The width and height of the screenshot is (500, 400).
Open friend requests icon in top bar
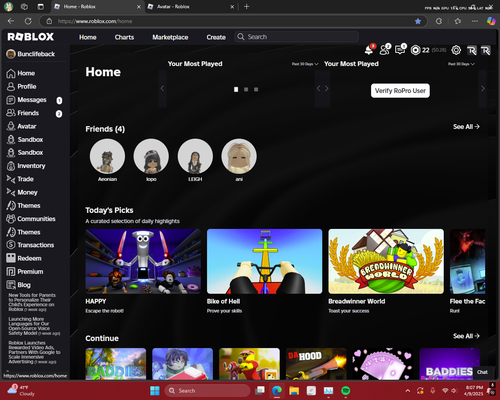pos(385,50)
